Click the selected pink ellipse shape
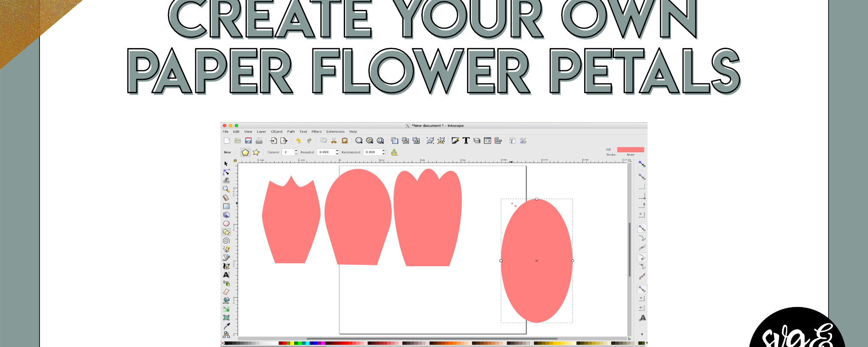The image size is (868, 347). coord(537,261)
